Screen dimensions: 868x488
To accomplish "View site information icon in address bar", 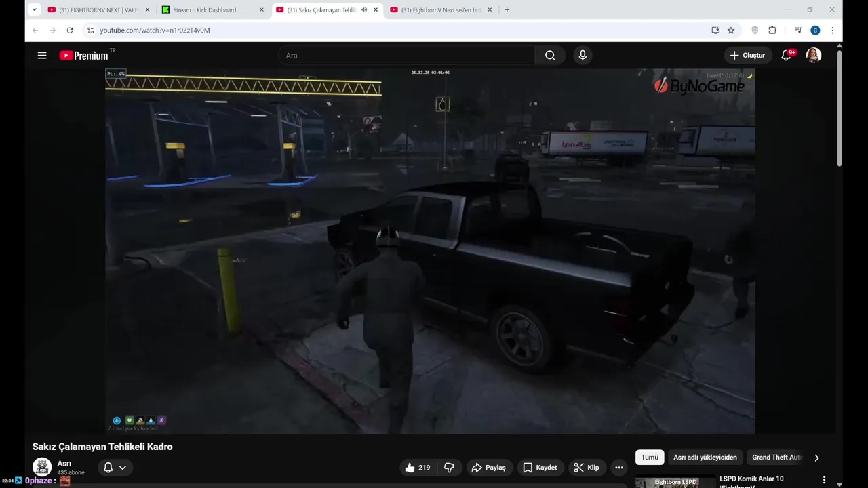I will click(x=90, y=30).
